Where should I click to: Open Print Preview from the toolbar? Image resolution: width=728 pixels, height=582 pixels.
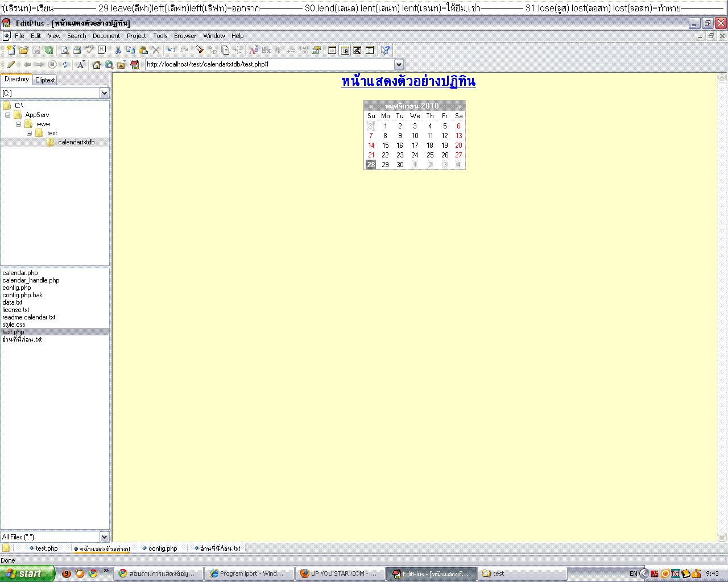pyautogui.click(x=65, y=50)
